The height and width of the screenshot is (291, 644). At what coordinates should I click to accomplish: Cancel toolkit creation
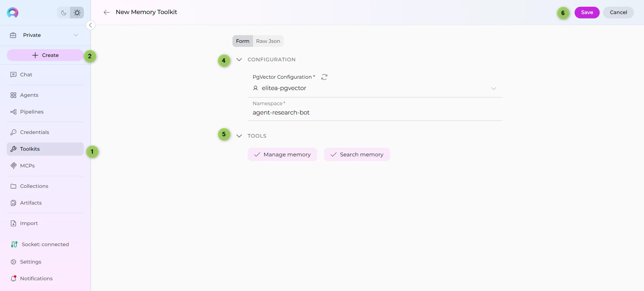(619, 12)
